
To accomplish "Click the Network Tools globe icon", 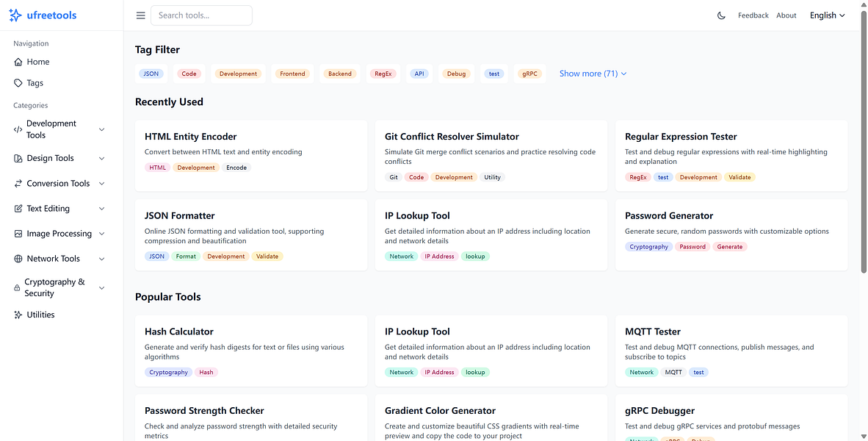I will click(x=18, y=258).
